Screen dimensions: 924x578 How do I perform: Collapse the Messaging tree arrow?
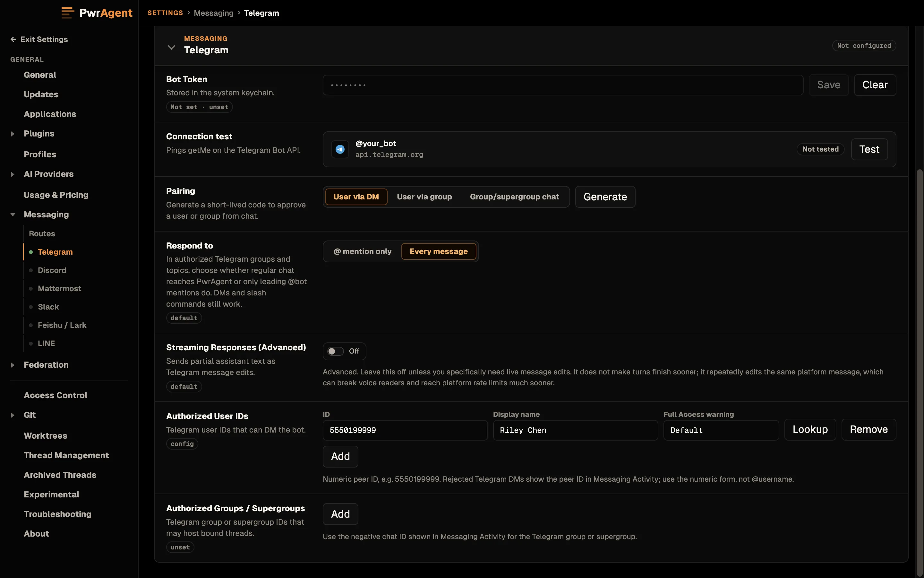(x=13, y=215)
